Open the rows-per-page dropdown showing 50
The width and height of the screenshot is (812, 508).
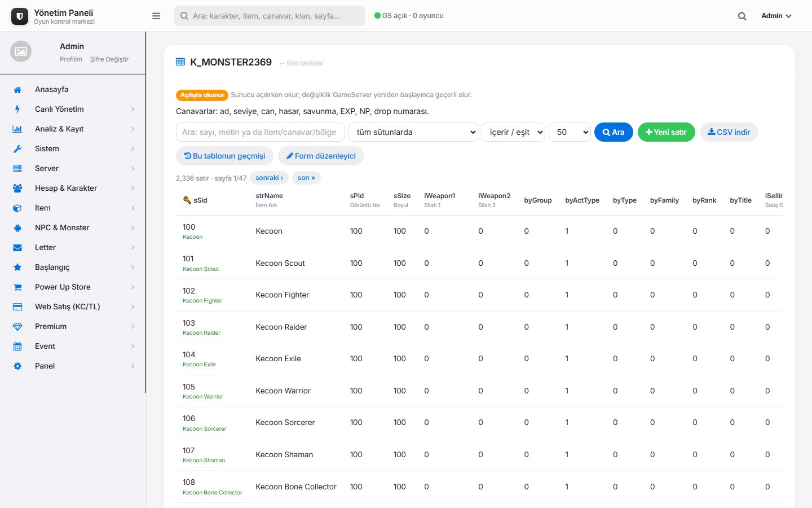click(570, 132)
